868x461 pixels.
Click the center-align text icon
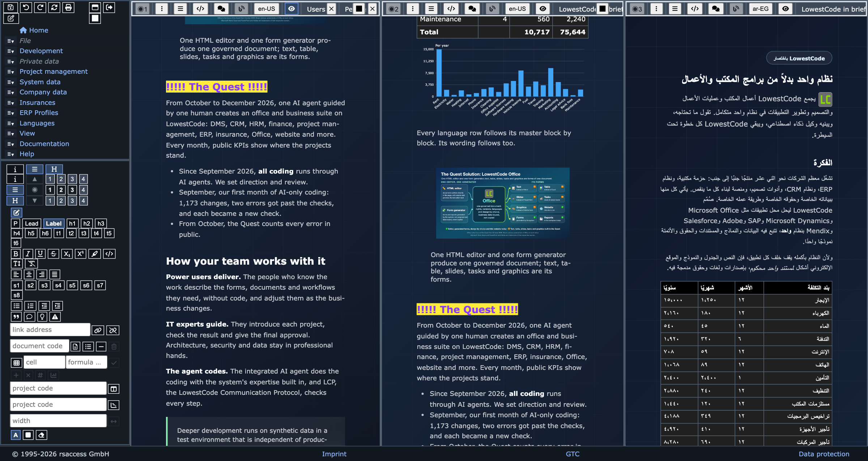[x=29, y=274]
